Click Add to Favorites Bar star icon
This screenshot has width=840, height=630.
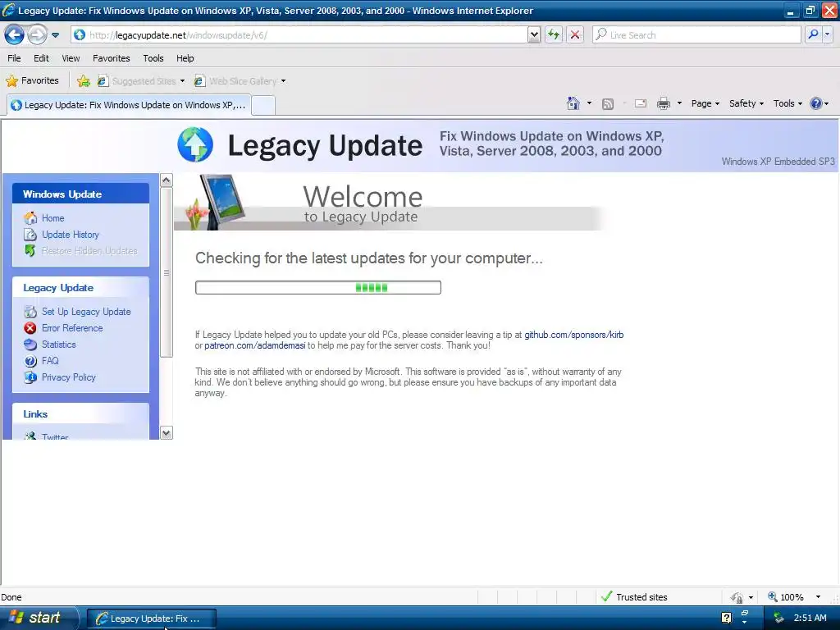(83, 81)
